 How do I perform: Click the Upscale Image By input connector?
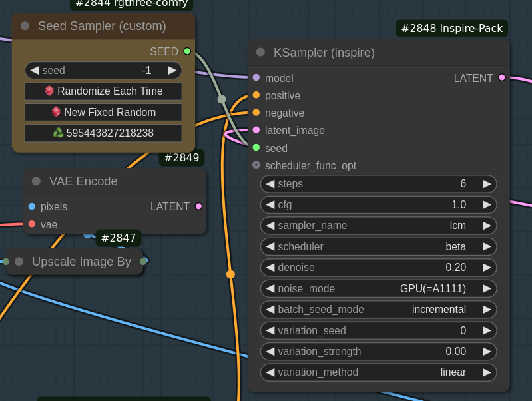coord(6,261)
